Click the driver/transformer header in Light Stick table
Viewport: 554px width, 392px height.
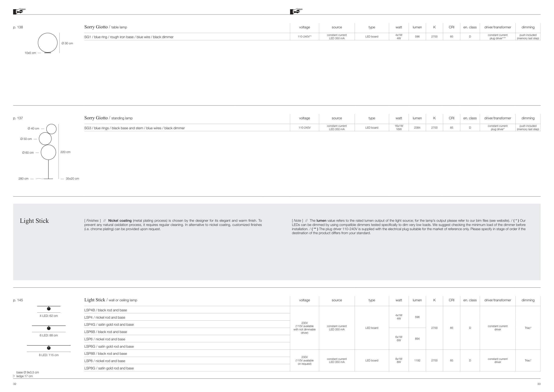click(x=497, y=300)
